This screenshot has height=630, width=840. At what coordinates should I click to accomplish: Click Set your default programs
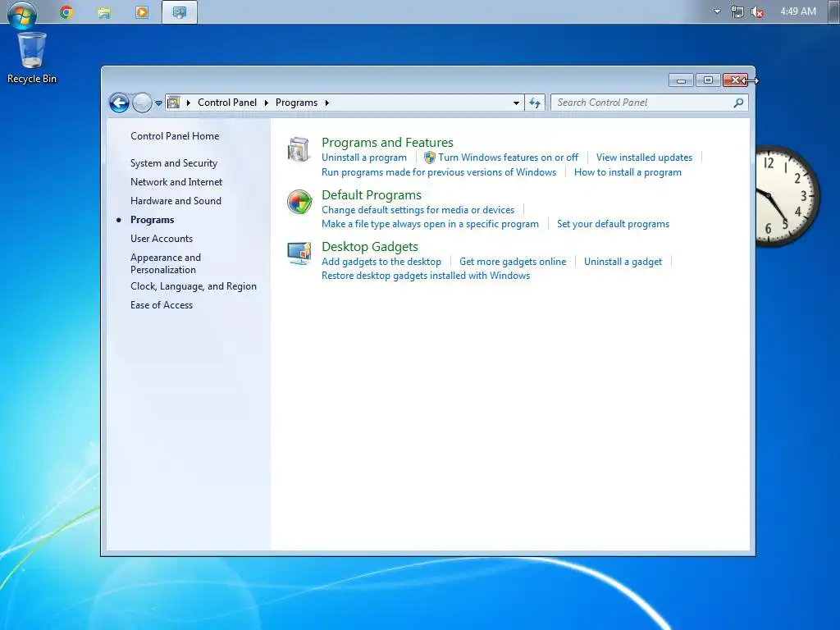(613, 224)
